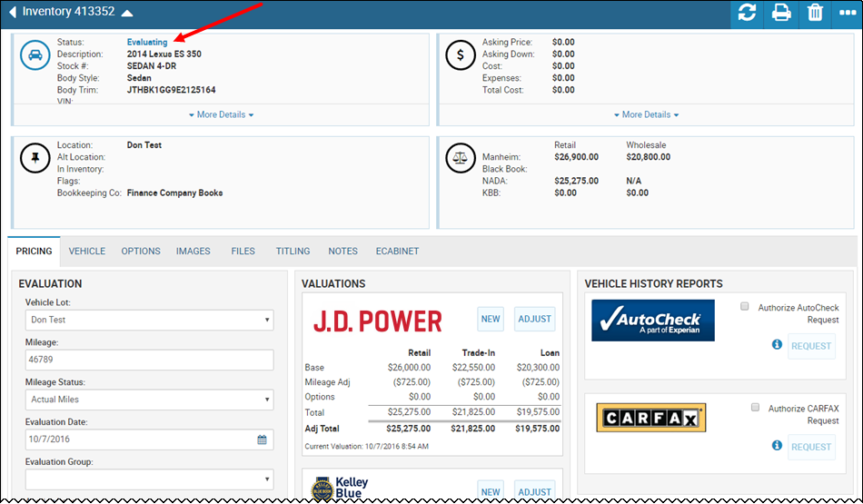Expand More Details under vehicle description
The width and height of the screenshot is (863, 504).
pos(222,114)
